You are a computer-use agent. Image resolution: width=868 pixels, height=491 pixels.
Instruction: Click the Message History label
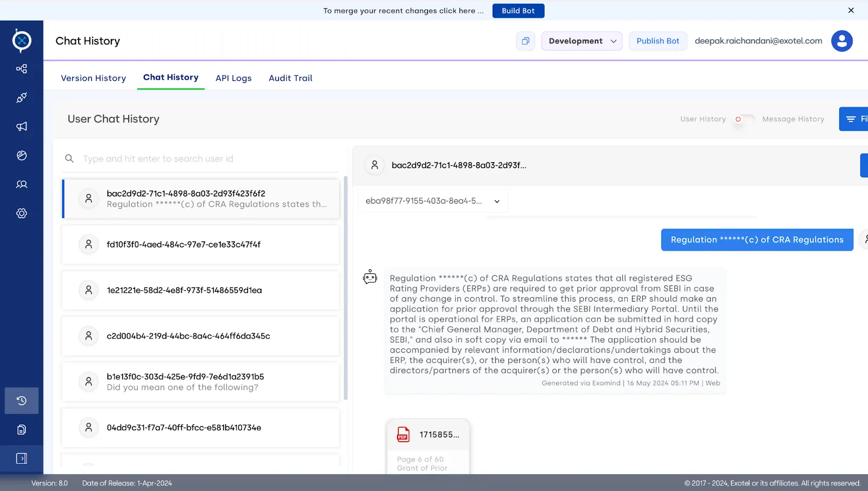coord(793,119)
